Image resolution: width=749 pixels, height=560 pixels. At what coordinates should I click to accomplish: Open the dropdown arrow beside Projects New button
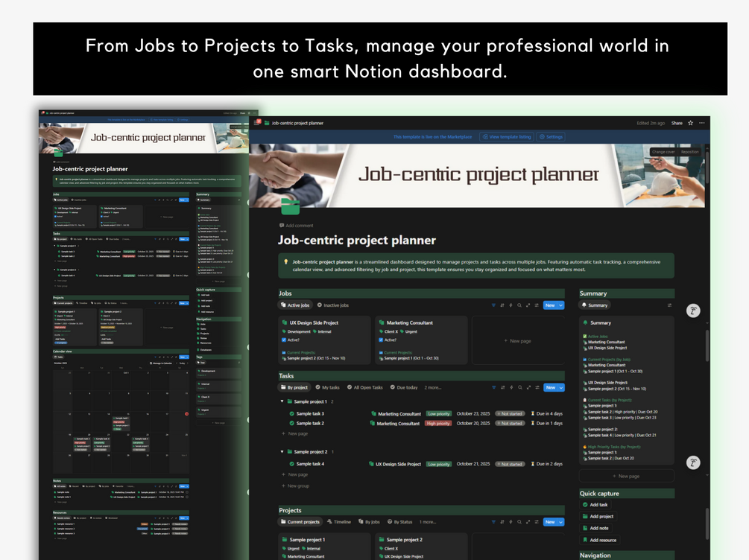click(560, 522)
